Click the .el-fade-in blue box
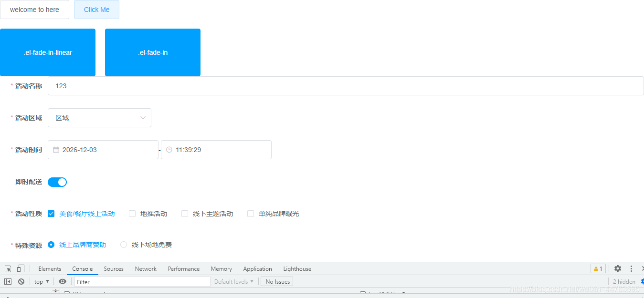Image resolution: width=644 pixels, height=298 pixels. pos(153,52)
